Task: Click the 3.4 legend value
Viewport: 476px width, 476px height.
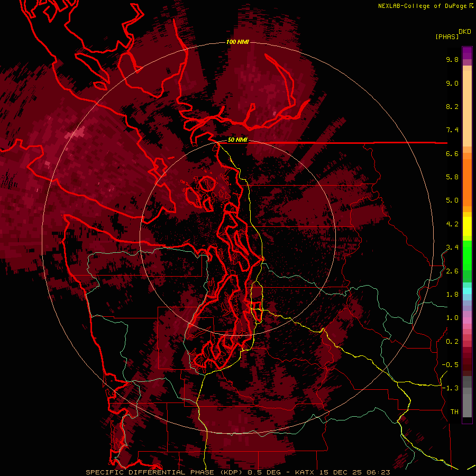Action: 452,248
